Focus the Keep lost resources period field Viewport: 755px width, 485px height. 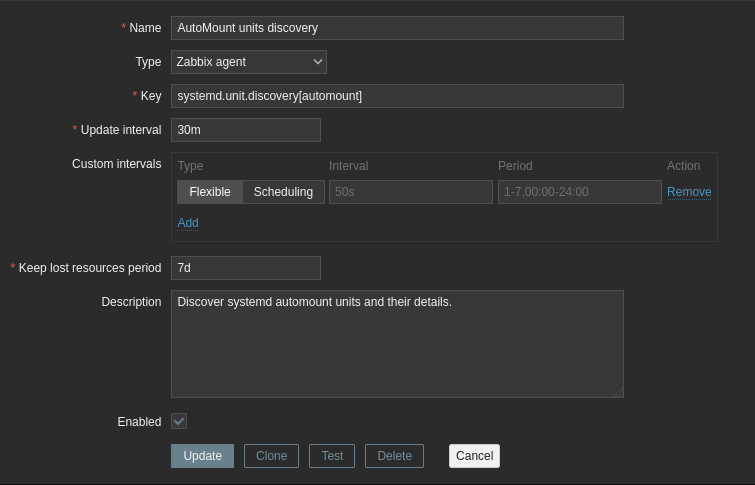click(x=245, y=268)
